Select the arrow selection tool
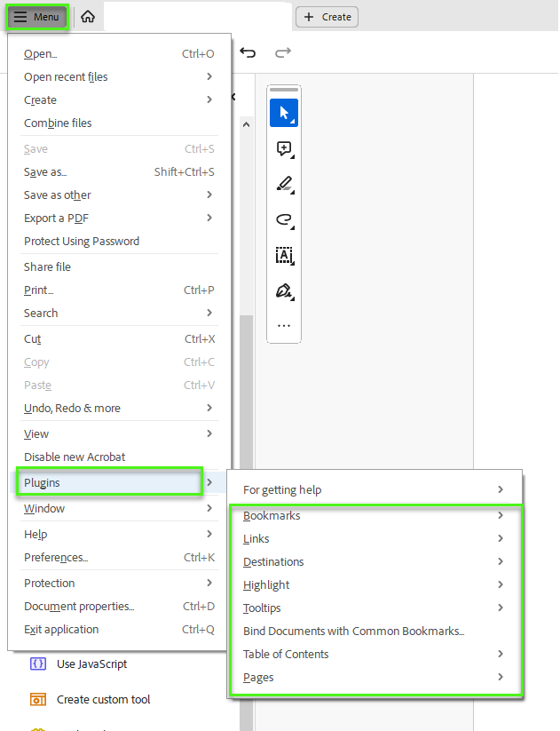Image resolution: width=560 pixels, height=731 pixels. coord(283,113)
